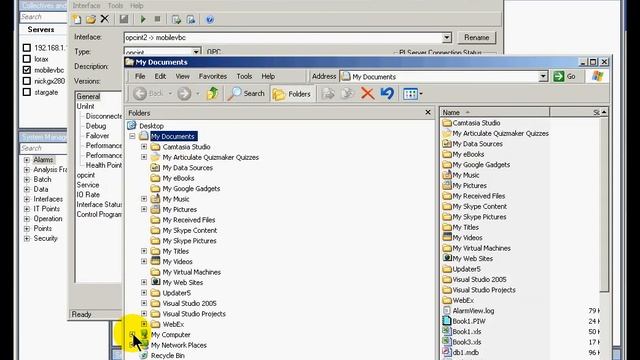Select General in ICU settings list
This screenshot has height=360, width=640.
[88, 96]
